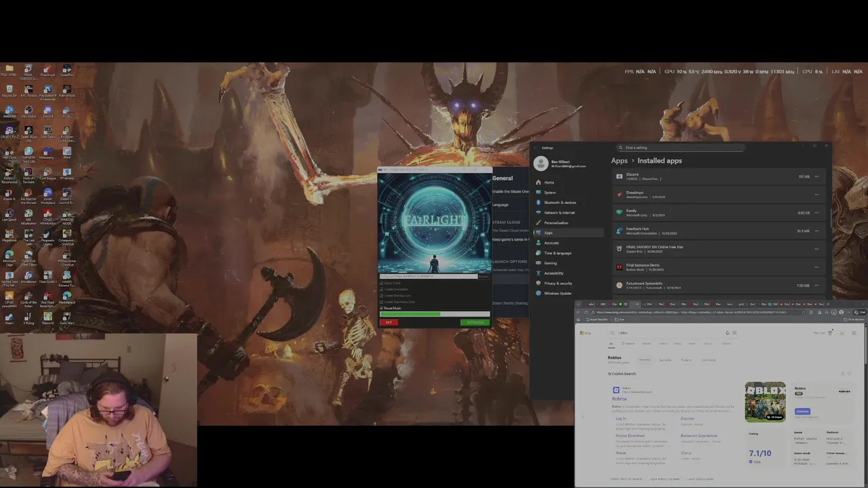Select Home in the Settings sidebar
868x488 pixels.
click(568, 182)
